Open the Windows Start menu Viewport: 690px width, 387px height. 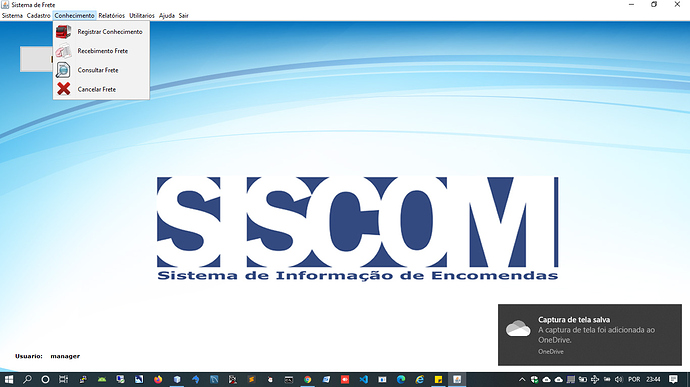pos(9,379)
